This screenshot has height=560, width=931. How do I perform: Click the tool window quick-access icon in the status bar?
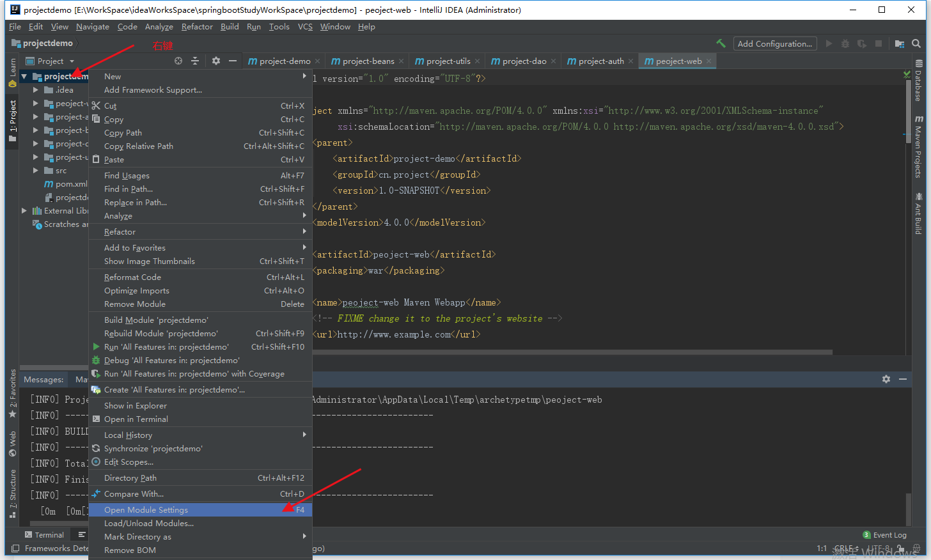15,548
